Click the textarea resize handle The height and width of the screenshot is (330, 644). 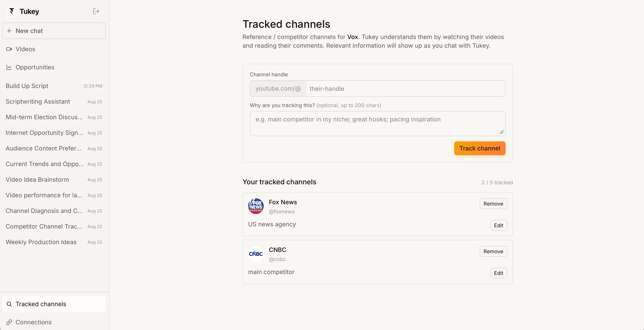coord(501,132)
